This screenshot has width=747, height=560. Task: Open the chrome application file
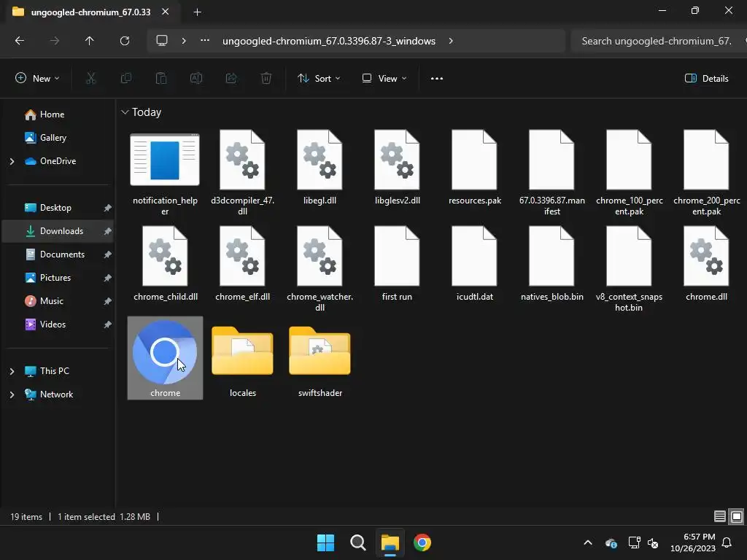click(165, 358)
